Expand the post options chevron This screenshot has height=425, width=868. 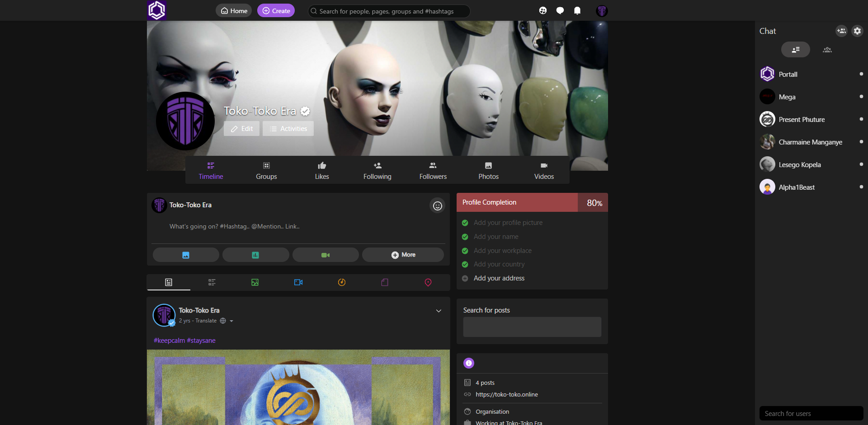click(x=439, y=311)
